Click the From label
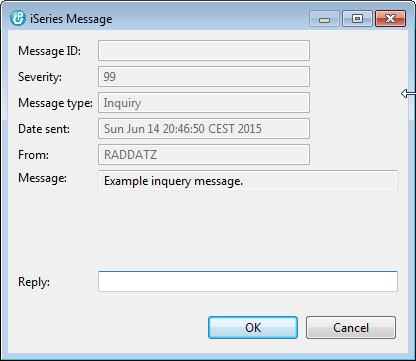 tap(33, 155)
